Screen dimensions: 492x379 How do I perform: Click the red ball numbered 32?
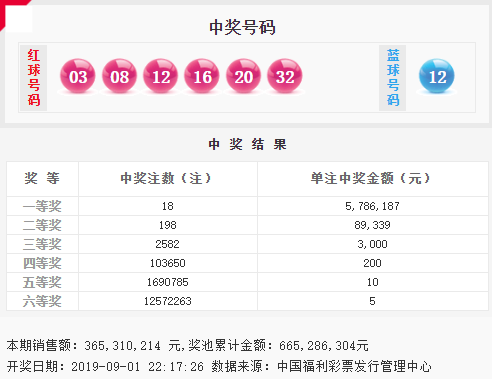[x=285, y=76]
